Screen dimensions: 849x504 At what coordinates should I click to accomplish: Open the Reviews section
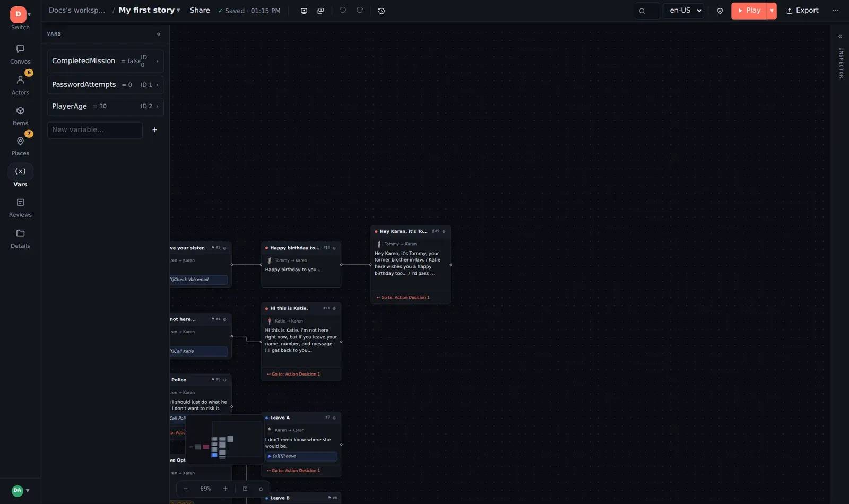20,207
